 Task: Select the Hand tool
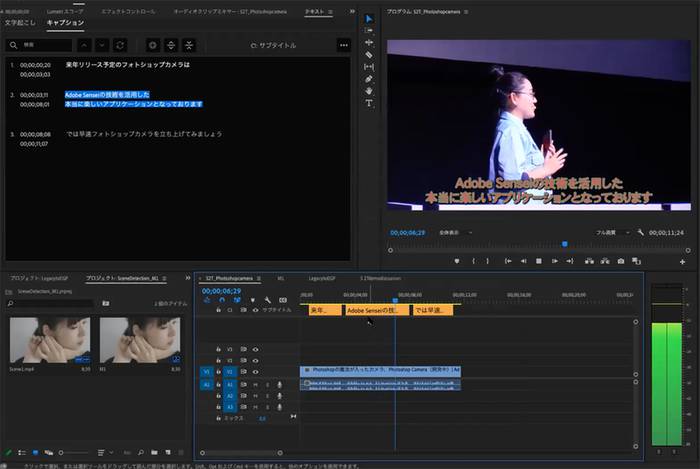coord(369,91)
